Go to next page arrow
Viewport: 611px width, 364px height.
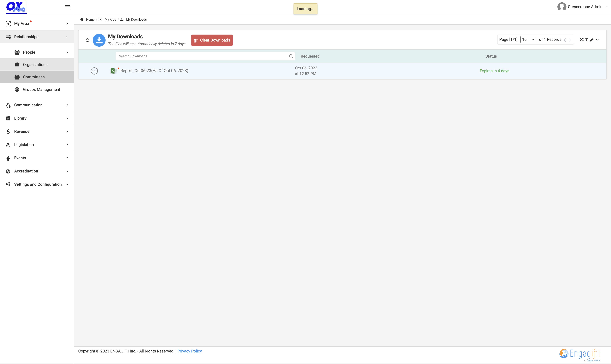570,40
